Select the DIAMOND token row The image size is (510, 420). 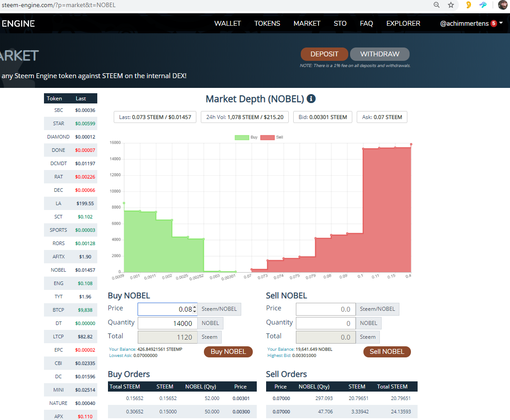pyautogui.click(x=71, y=137)
